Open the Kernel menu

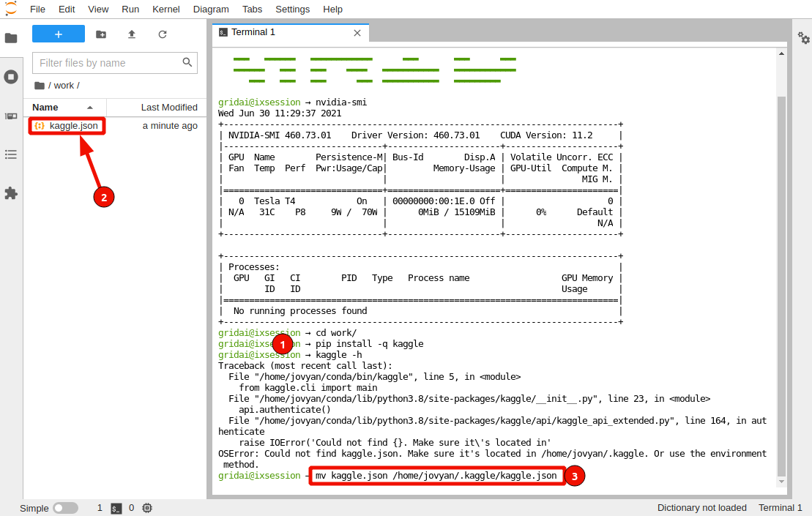coord(166,10)
